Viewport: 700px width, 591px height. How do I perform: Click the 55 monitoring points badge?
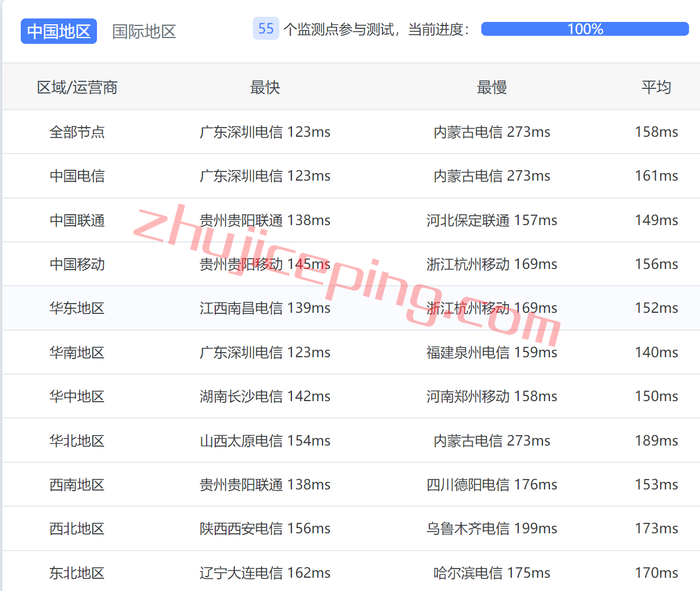(266, 28)
